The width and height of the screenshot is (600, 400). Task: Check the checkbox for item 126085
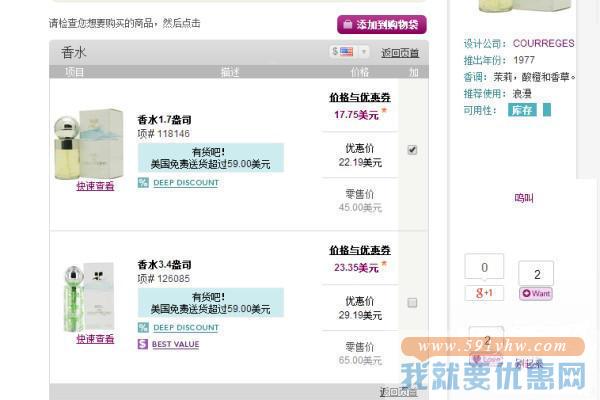tap(412, 303)
